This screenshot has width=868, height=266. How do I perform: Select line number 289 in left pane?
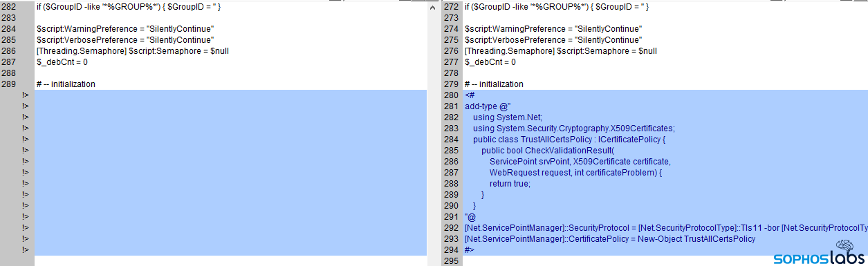[x=9, y=84]
